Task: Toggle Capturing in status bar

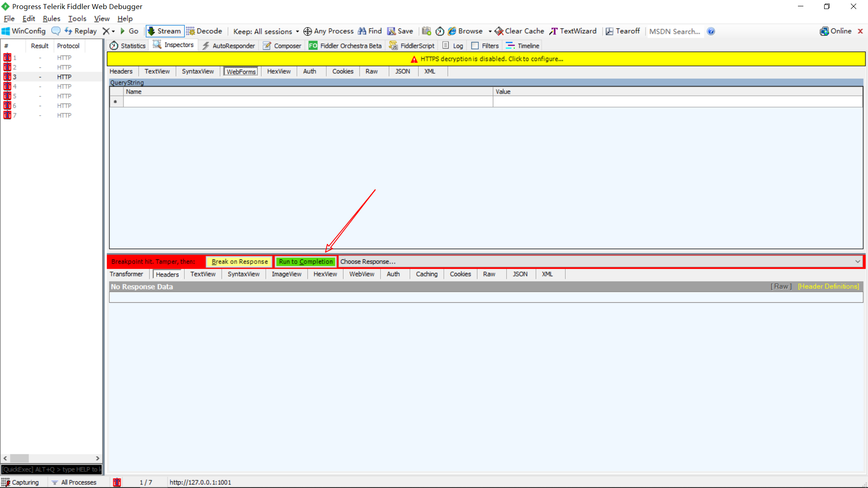Action: pyautogui.click(x=20, y=482)
